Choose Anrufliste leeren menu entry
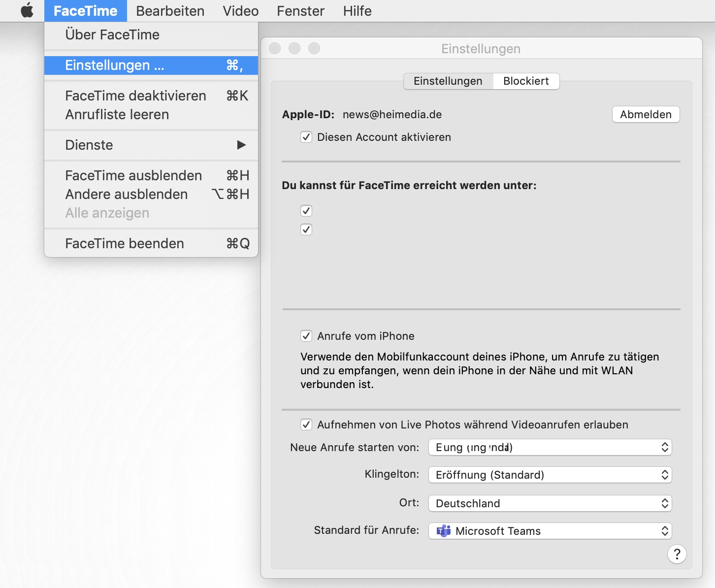Viewport: 715px width, 588px height. click(x=151, y=114)
